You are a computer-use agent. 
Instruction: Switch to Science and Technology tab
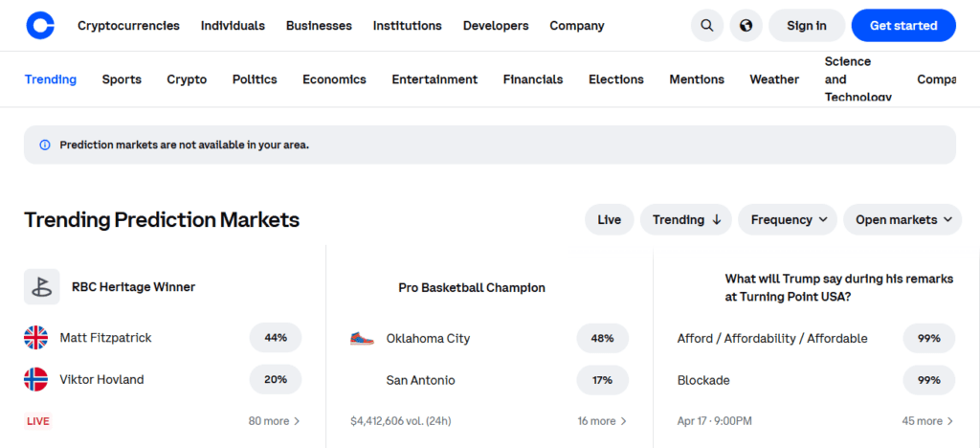(858, 78)
